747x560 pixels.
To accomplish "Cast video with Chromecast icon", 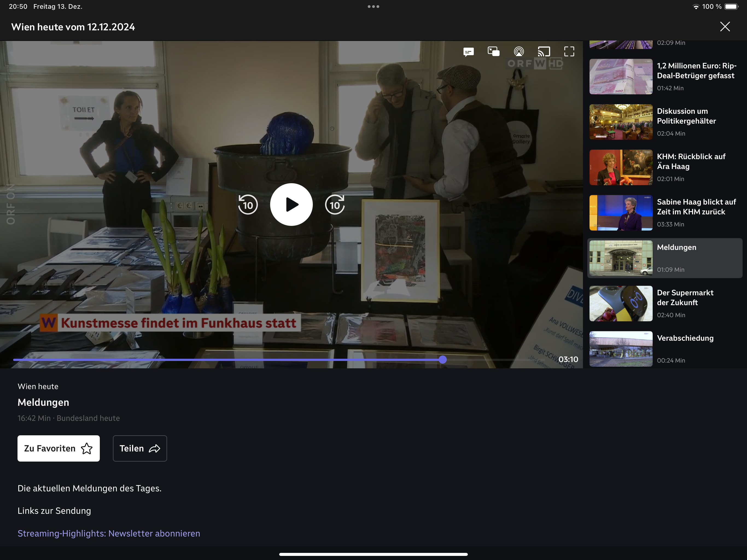I will pyautogui.click(x=544, y=52).
